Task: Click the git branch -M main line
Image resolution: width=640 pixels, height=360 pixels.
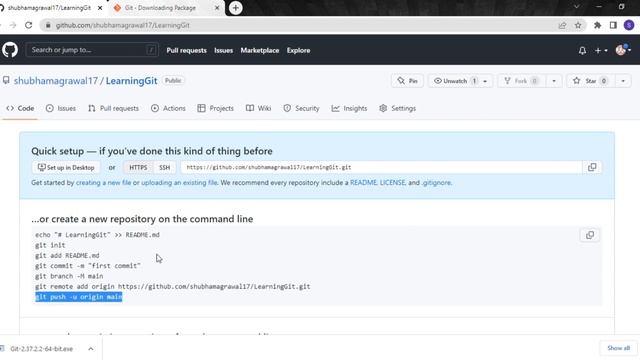Action: click(x=69, y=276)
